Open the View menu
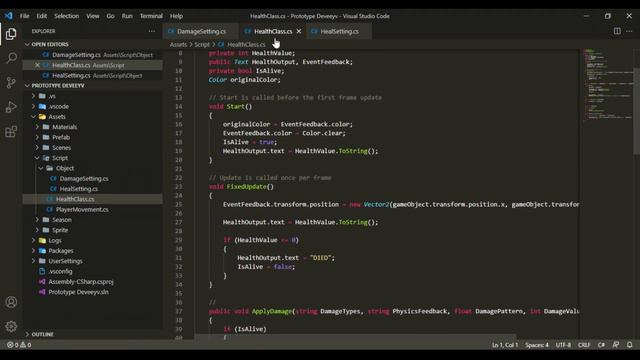The image size is (640, 360). [93, 16]
